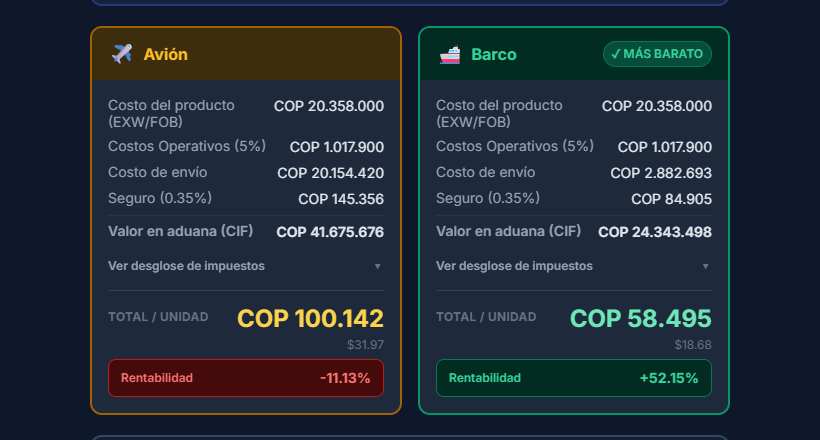This screenshot has width=820, height=440.
Task: Click the MÁS BARATO badge
Action: pyautogui.click(x=657, y=54)
